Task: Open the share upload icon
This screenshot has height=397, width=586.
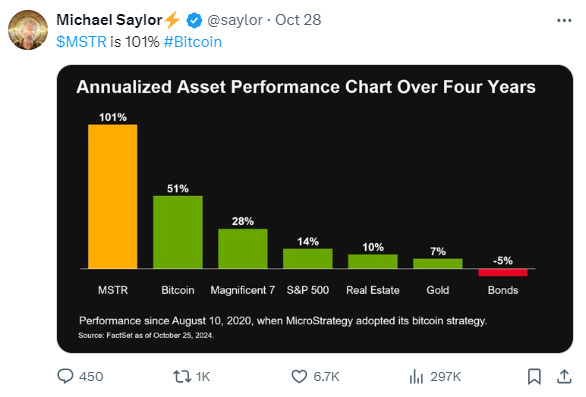Action: (x=564, y=376)
